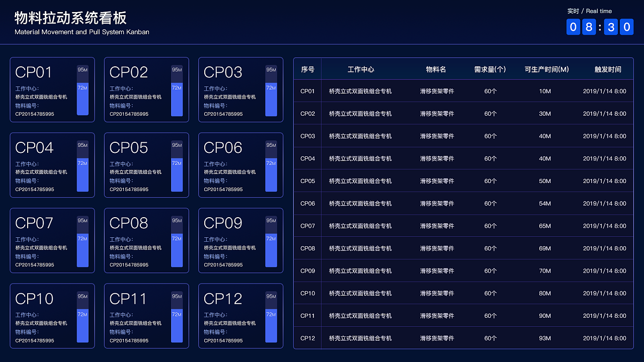The height and width of the screenshot is (362, 644).
Task: Click the 54M production time value
Action: tap(545, 204)
